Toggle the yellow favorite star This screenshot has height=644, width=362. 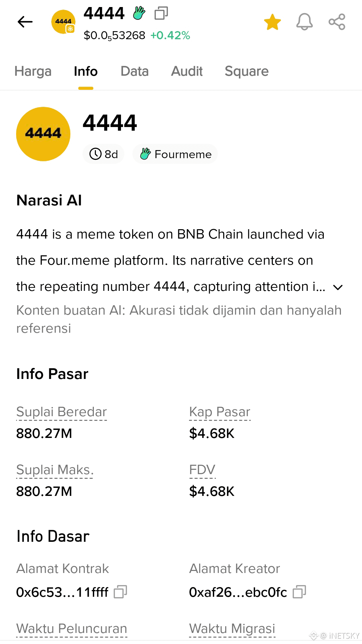(272, 22)
